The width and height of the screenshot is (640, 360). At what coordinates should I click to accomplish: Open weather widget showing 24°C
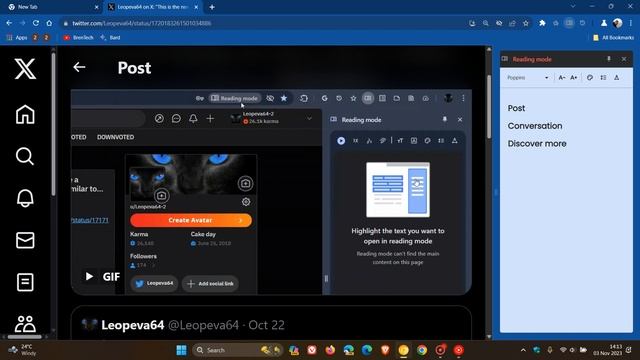click(x=22, y=350)
